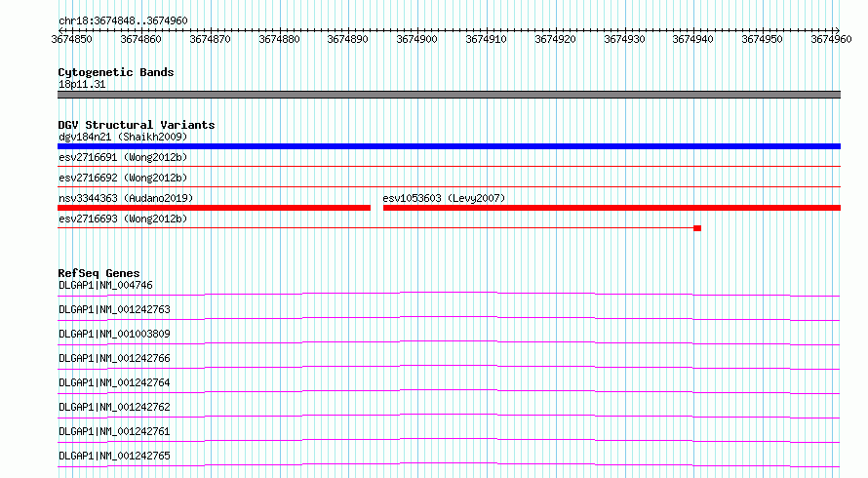Click the esv1053603 (Levy2007) label
The image size is (868, 478).
444,198
